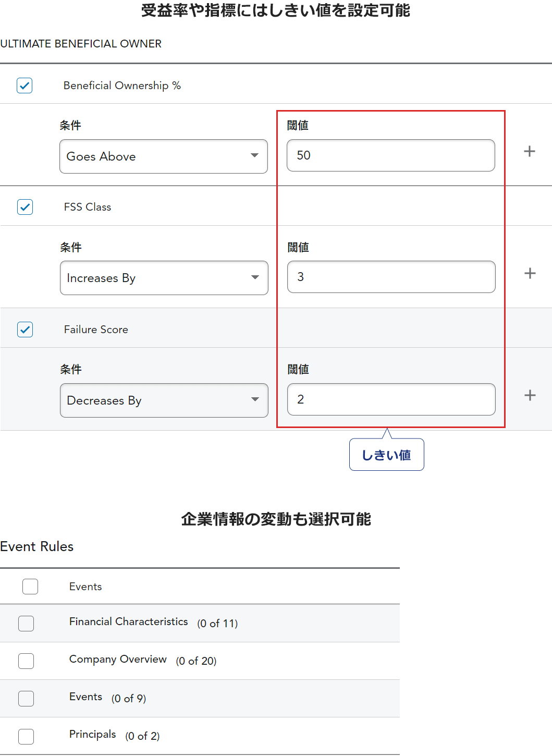
Task: Click the Company Overview row label
Action: (x=118, y=659)
